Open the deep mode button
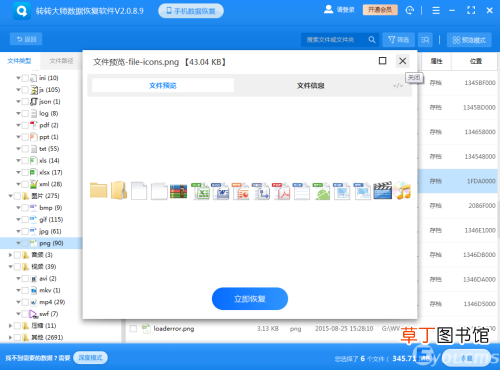The width and height of the screenshot is (500, 370). tap(90, 358)
